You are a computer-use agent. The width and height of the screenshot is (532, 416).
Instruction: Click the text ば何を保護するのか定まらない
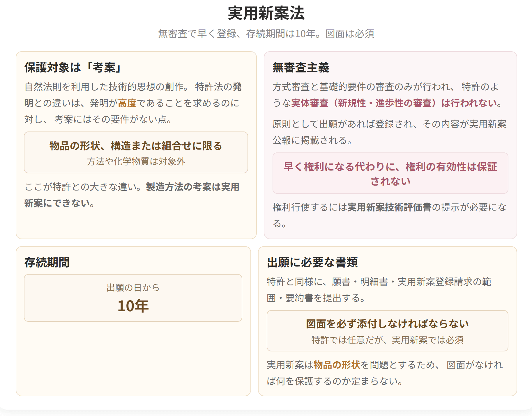tap(335, 381)
